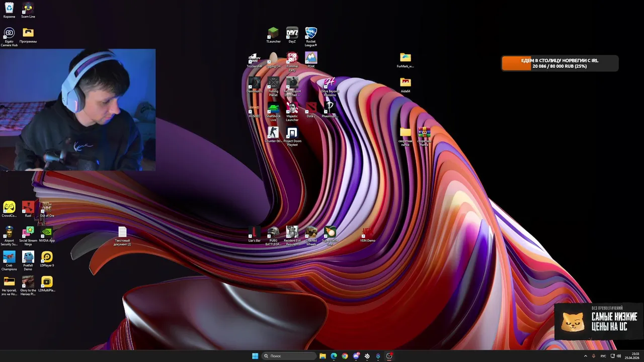This screenshot has width=644, height=362.
Task: Select the PUBG BATTLEGROUNDS shortcut
Action: (x=273, y=236)
